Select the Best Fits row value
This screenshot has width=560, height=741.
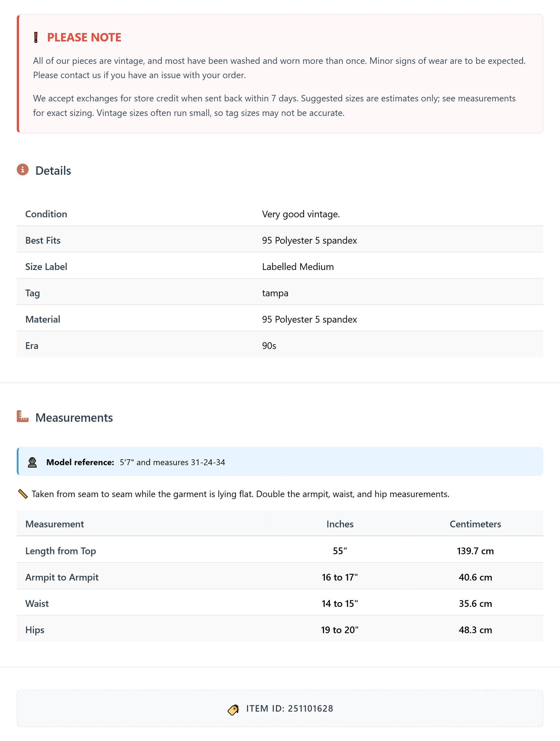click(309, 240)
